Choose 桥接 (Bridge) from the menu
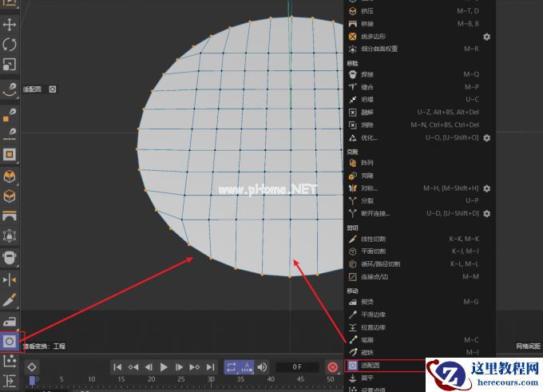 pyautogui.click(x=419, y=24)
